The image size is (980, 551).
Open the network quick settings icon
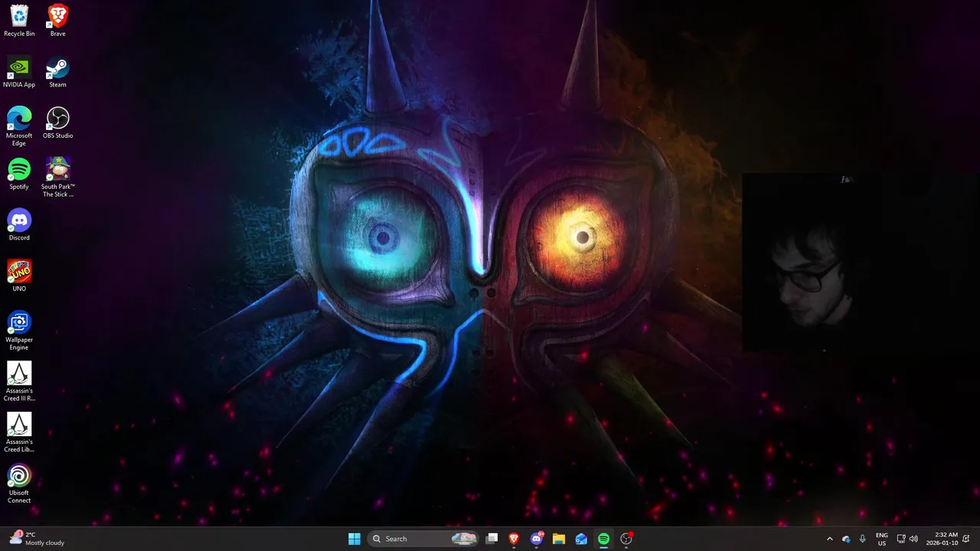[x=901, y=539]
